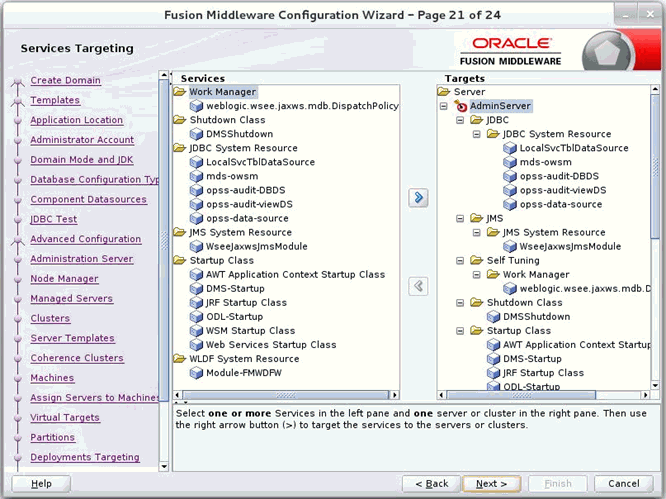This screenshot has width=666, height=499.
Task: Click the JMS System Resource folder icon in Services
Action: tap(180, 232)
